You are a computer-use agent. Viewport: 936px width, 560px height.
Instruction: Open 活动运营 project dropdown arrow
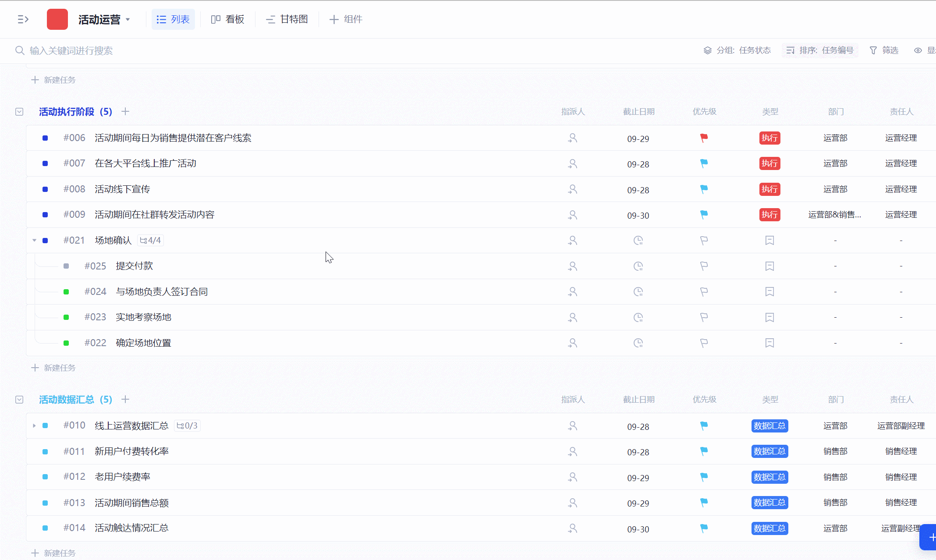(128, 19)
